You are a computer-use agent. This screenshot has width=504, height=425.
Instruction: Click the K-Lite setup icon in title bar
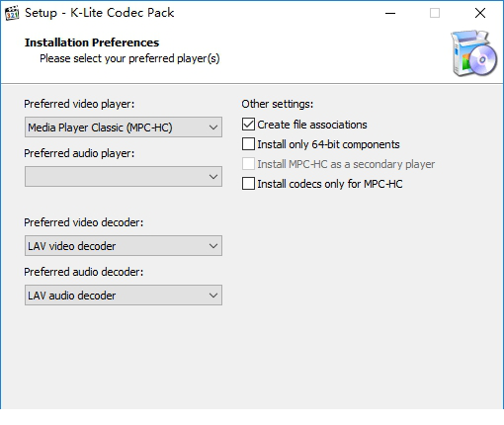[12, 13]
